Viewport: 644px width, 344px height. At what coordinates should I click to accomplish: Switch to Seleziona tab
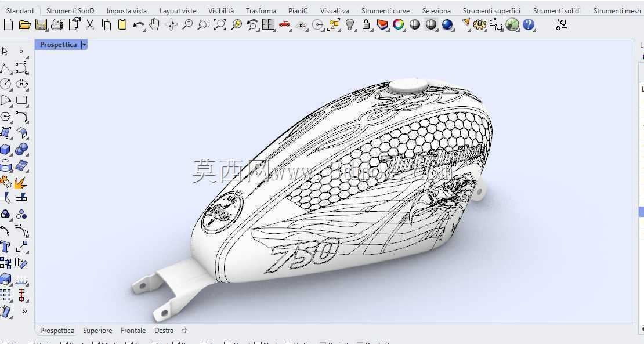(437, 10)
